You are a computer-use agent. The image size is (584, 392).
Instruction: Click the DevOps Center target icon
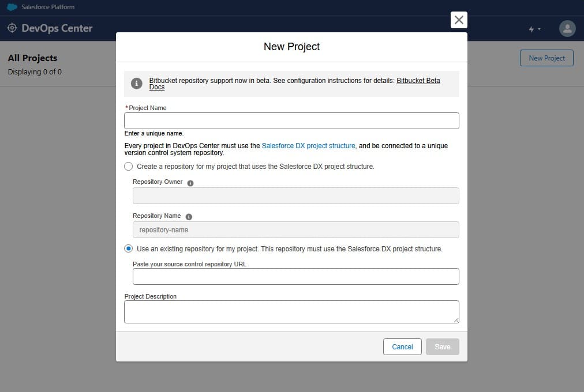12,28
